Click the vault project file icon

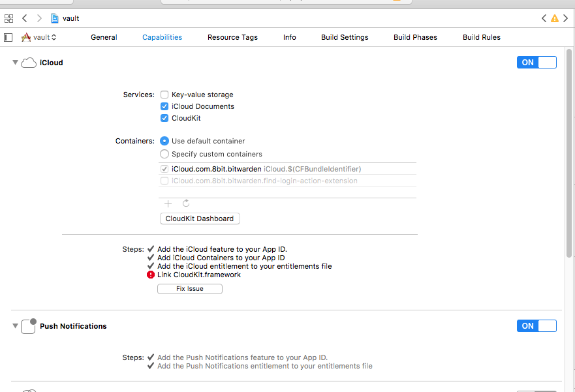coord(55,18)
